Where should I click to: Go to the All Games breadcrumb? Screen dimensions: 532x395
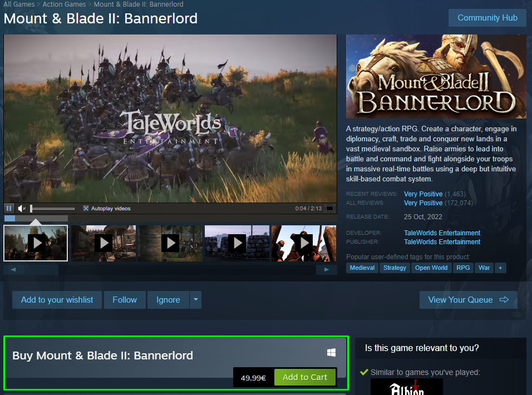[x=19, y=4]
